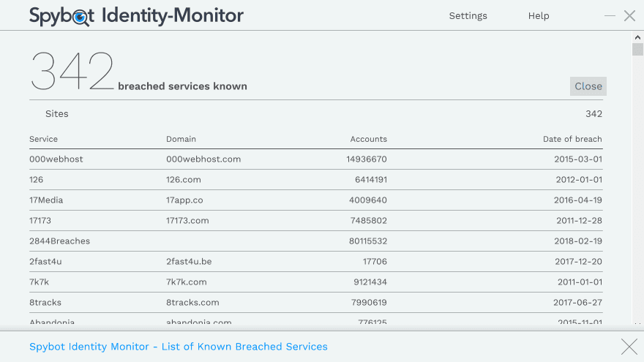Viewport: 644px width, 362px height.
Task: Choose the 2fast4u.be domain row
Action: tap(189, 262)
